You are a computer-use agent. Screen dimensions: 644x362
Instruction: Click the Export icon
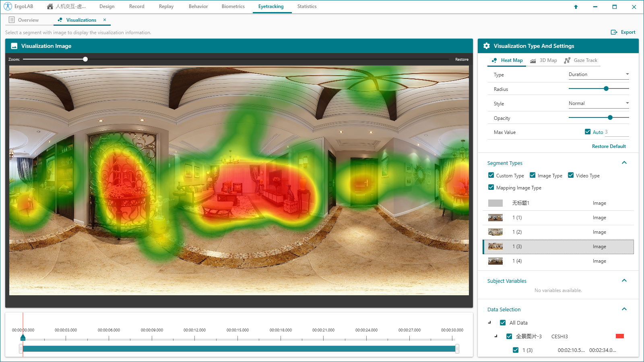tap(614, 32)
